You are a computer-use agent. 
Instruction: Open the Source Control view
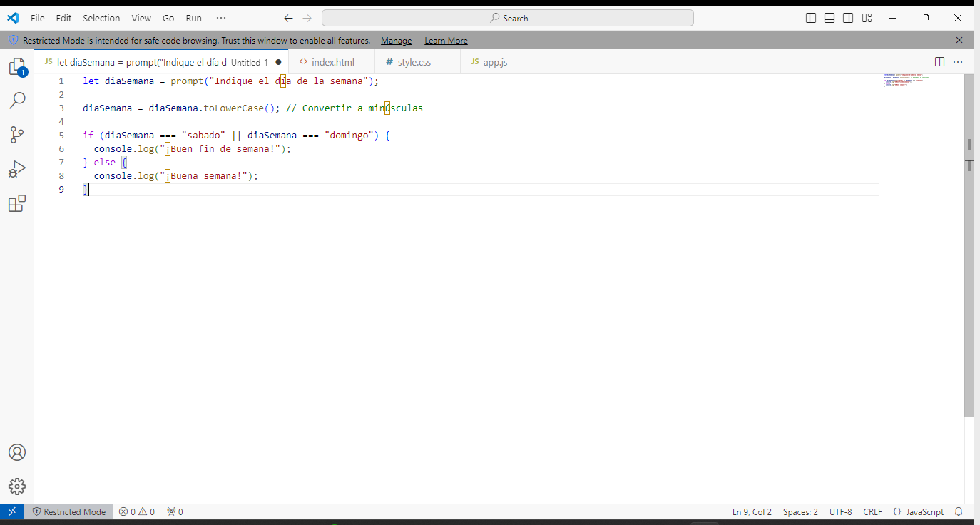pyautogui.click(x=17, y=135)
